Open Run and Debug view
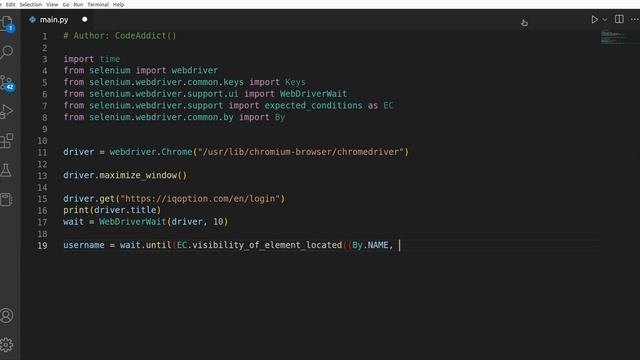The height and width of the screenshot is (360, 640). [7, 111]
